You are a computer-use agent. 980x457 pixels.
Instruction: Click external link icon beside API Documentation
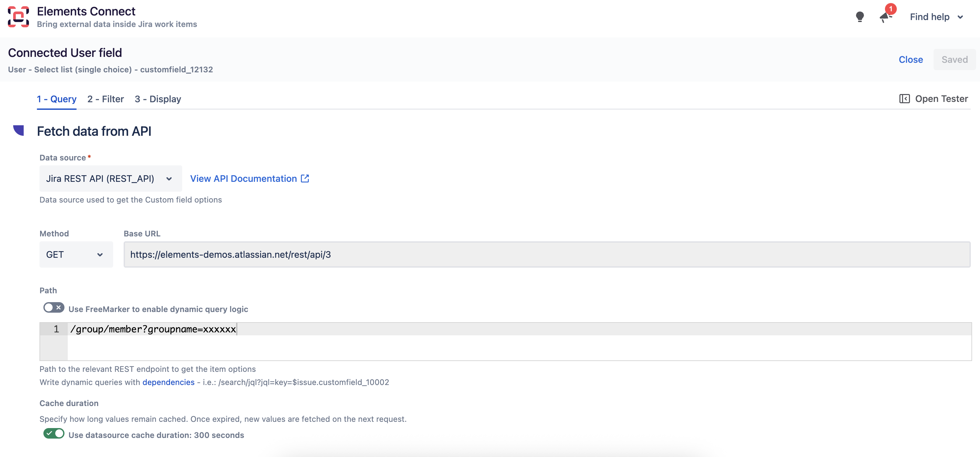click(x=305, y=178)
